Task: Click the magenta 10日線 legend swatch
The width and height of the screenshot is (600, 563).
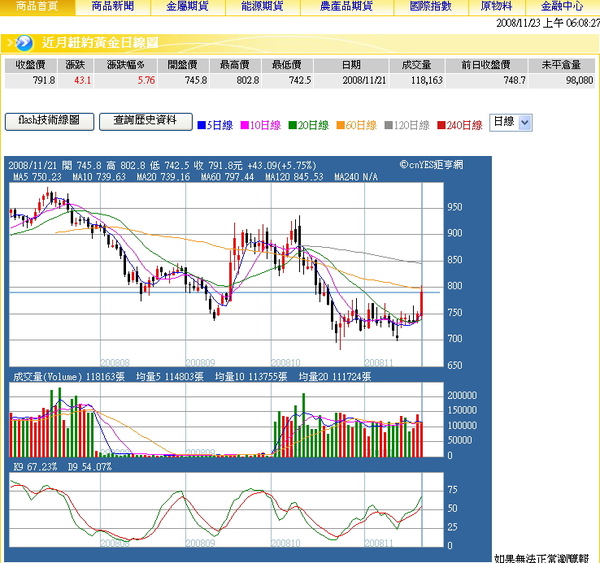Action: 245,125
